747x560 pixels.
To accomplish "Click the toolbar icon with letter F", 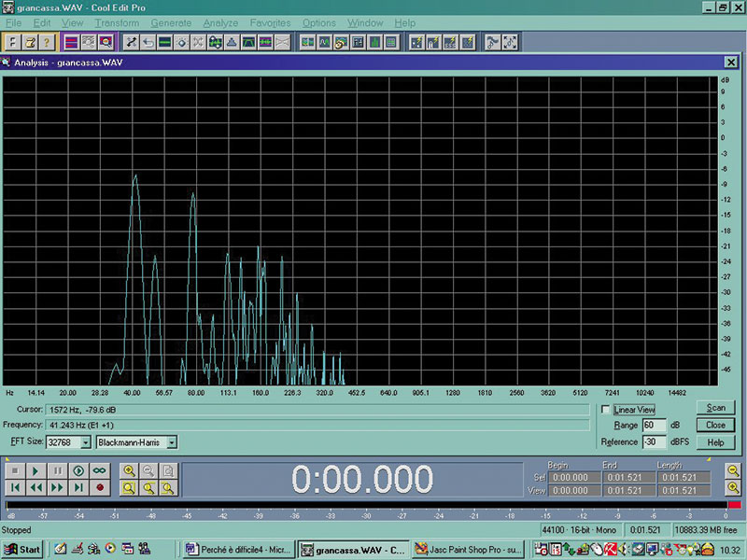I will pos(13,42).
